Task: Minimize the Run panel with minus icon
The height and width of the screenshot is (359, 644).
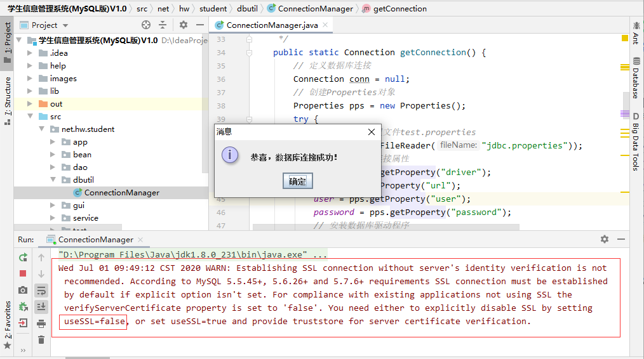Action: 621,239
